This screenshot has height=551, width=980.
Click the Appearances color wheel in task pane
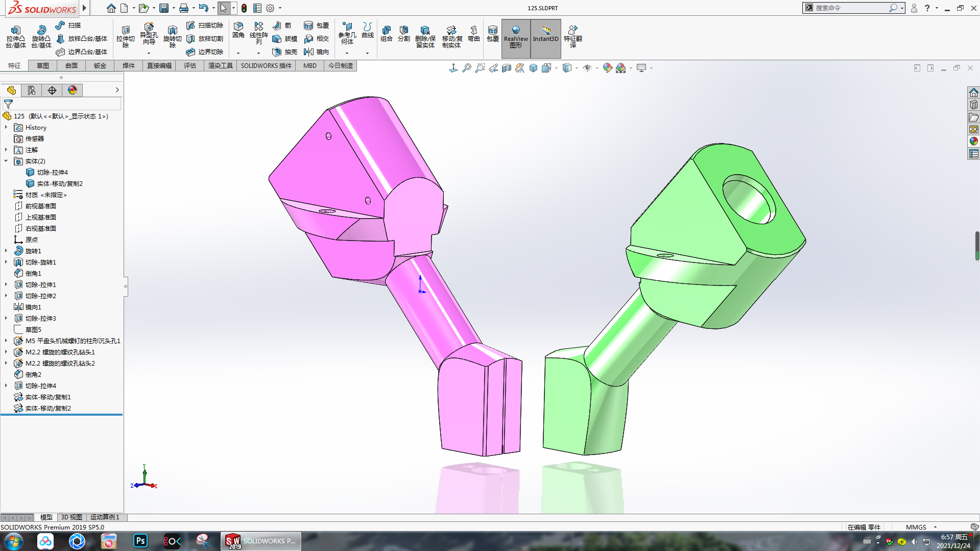974,141
